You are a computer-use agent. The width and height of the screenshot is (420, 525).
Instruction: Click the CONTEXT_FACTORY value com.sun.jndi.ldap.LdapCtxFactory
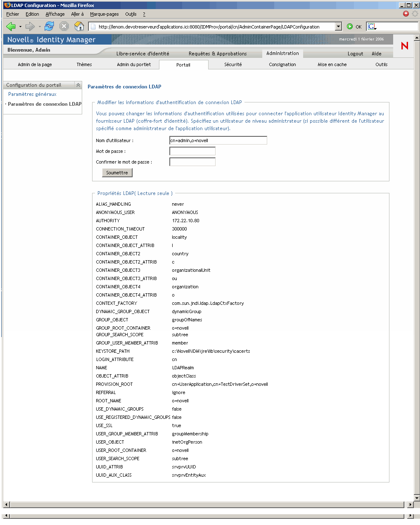click(208, 303)
